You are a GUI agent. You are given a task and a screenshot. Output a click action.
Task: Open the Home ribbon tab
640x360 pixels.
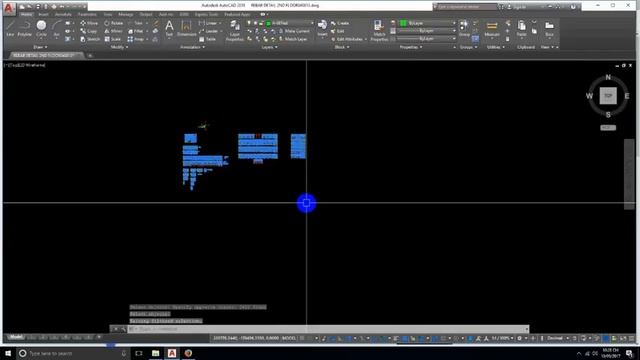[x=26, y=14]
